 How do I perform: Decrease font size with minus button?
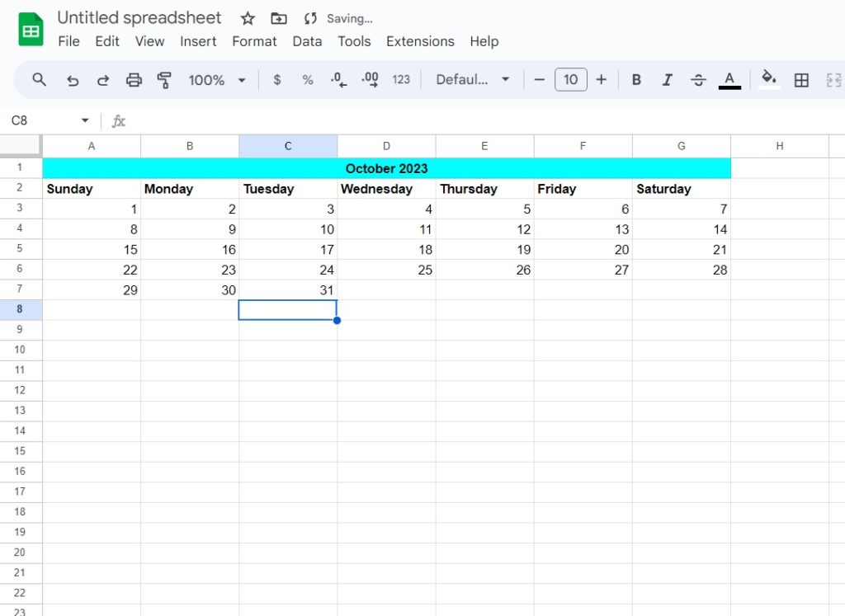click(539, 80)
